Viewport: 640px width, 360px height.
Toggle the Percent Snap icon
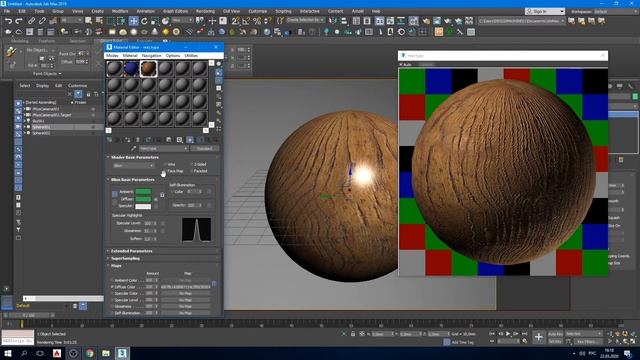click(x=257, y=20)
